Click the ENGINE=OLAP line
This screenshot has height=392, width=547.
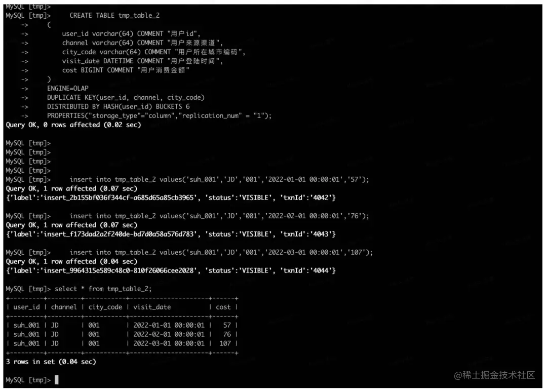(68, 88)
